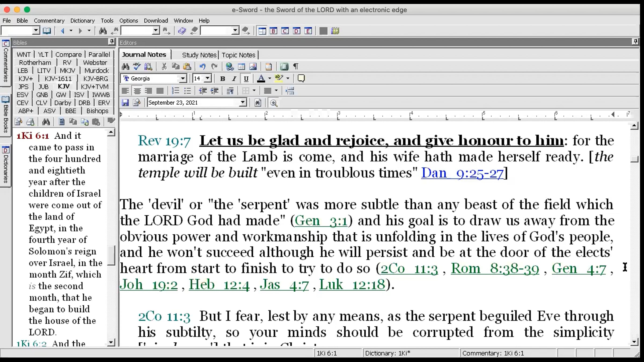Click the spell check icon in the editor toolbar
The height and width of the screenshot is (362, 644).
(137, 67)
